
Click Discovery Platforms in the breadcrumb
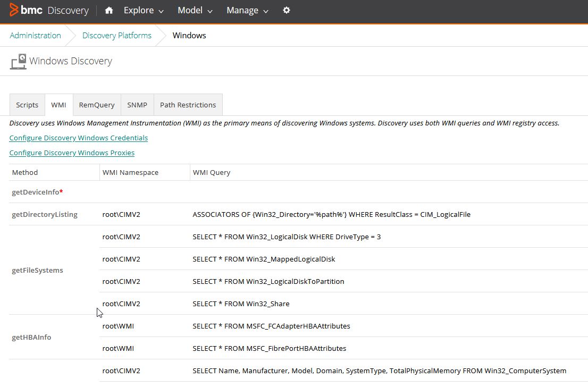pyautogui.click(x=116, y=35)
